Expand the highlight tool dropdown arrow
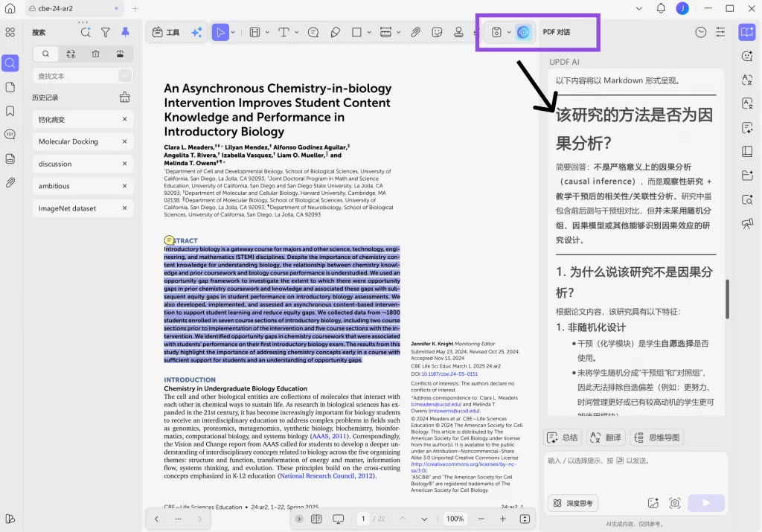 [267, 33]
